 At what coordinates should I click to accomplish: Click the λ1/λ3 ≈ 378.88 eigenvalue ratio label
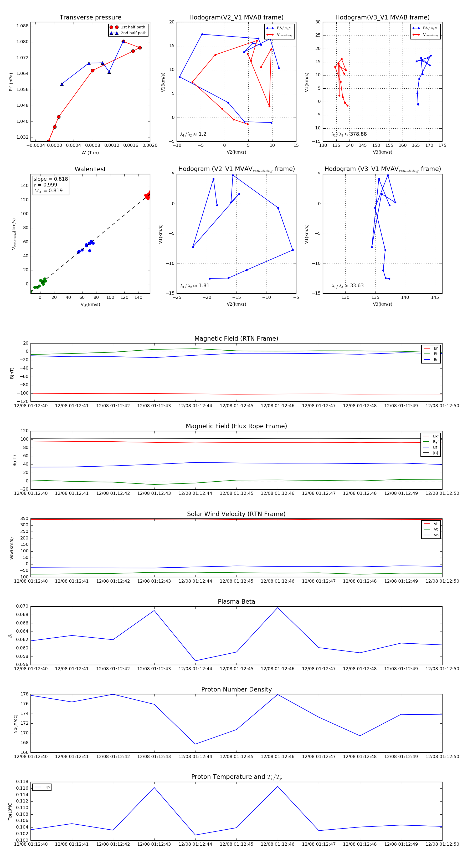pyautogui.click(x=349, y=134)
